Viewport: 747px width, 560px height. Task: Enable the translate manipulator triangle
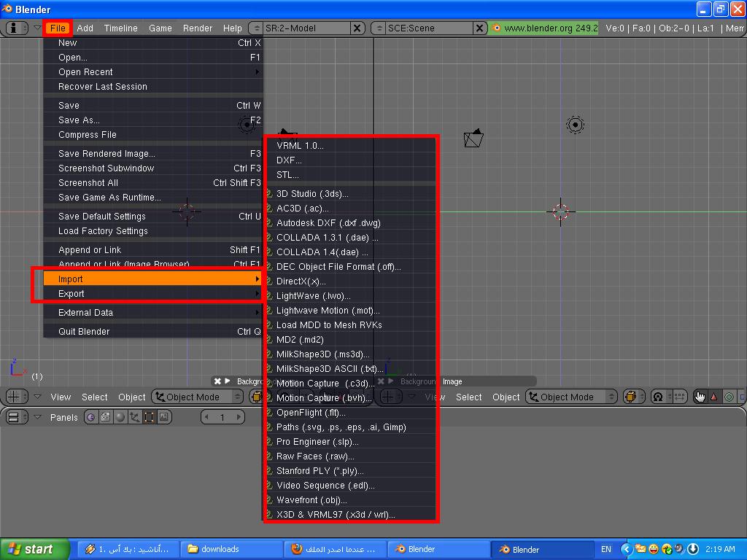pyautogui.click(x=713, y=397)
